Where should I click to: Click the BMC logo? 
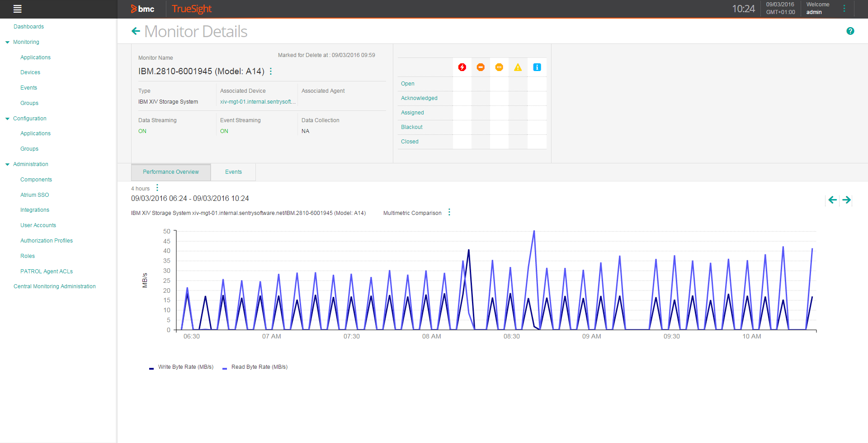coord(142,9)
